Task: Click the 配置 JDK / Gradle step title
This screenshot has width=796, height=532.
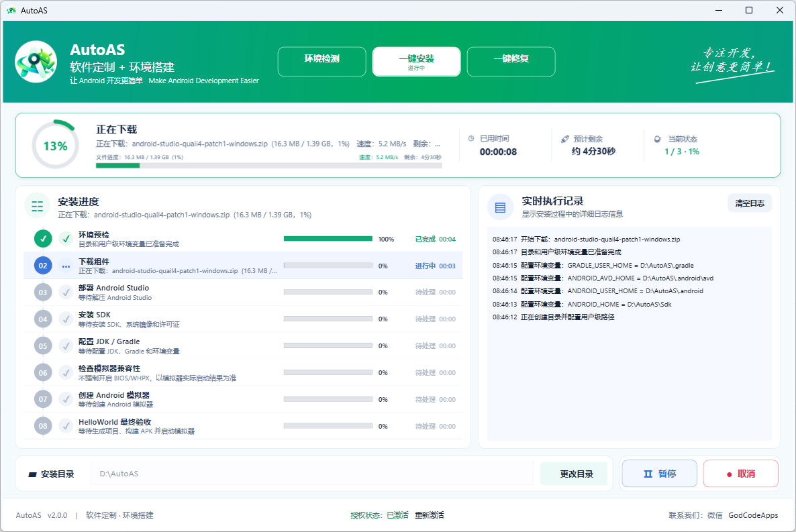Action: (x=109, y=341)
